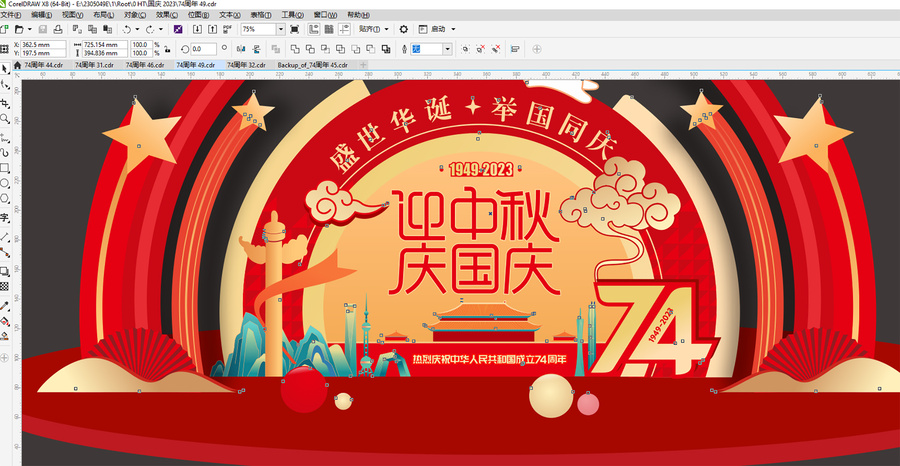
Task: Toggle the show guidelines button
Action: (x=344, y=29)
